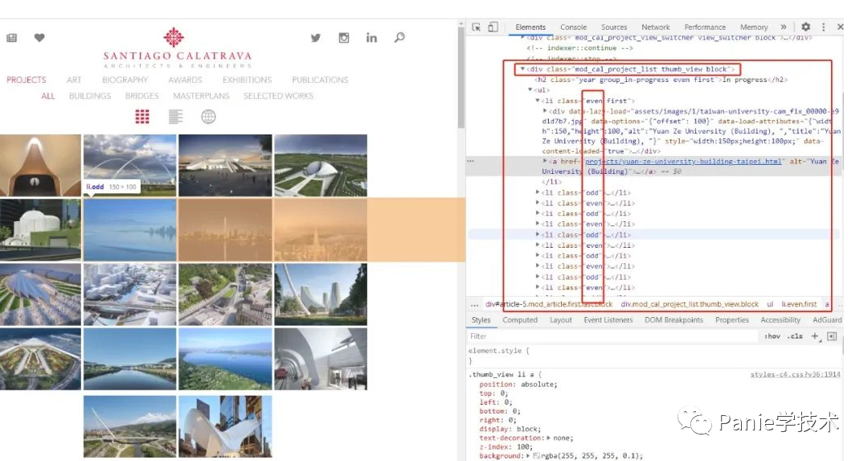This screenshot has height=461, width=868.
Task: Toggle the :hov element state button
Action: pos(772,336)
